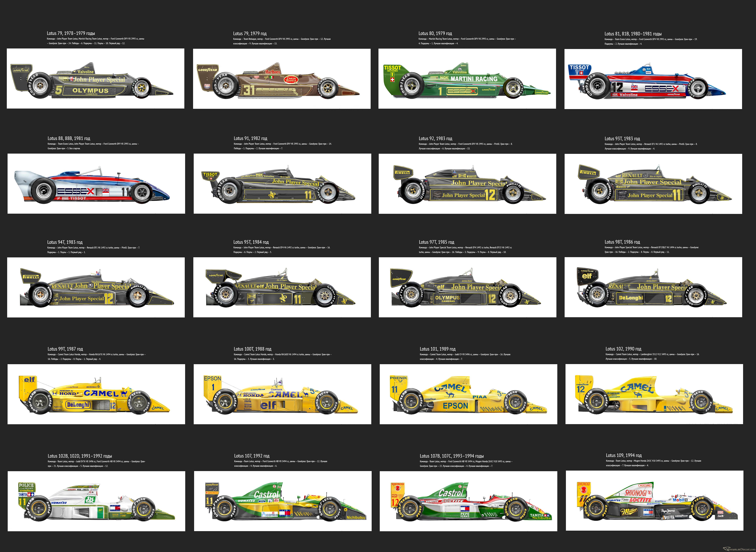The width and height of the screenshot is (756, 552).
Task: Click the title 'Lotus 92, 1983 год'
Action: 435,138
